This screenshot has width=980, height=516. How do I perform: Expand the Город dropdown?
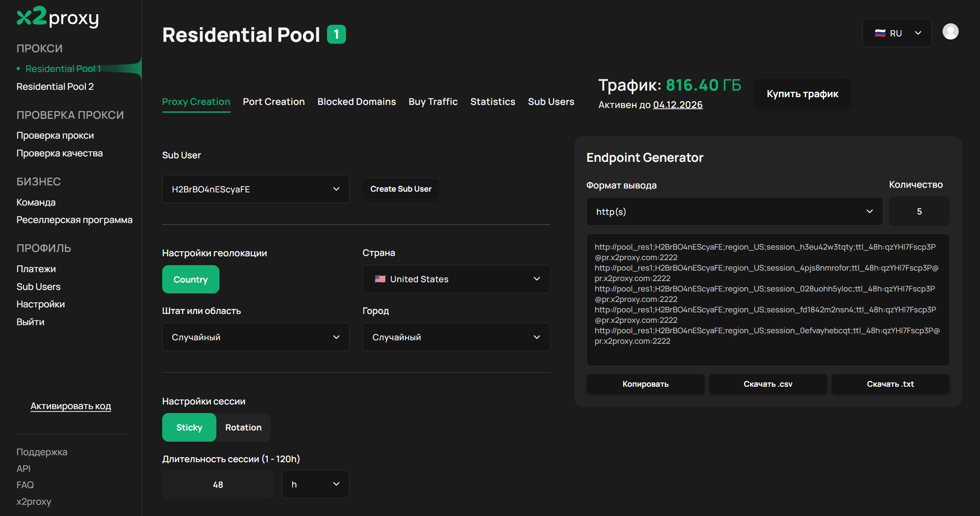pyautogui.click(x=456, y=337)
